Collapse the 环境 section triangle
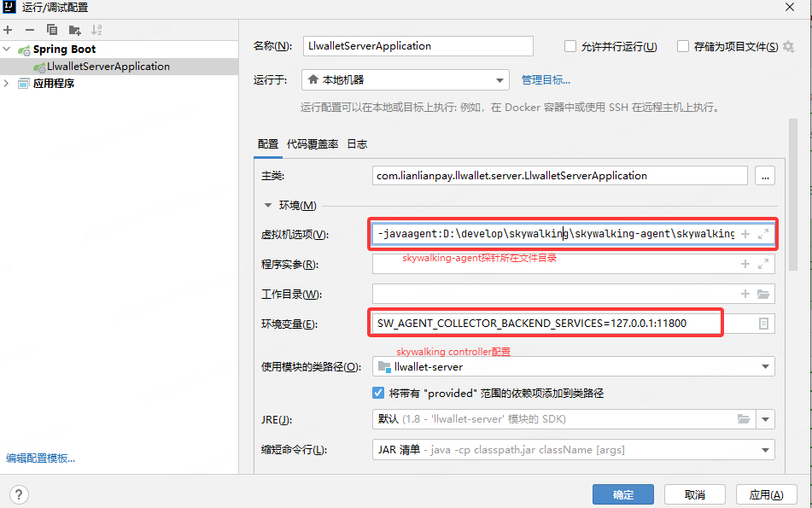The height and width of the screenshot is (508, 812). click(x=268, y=206)
